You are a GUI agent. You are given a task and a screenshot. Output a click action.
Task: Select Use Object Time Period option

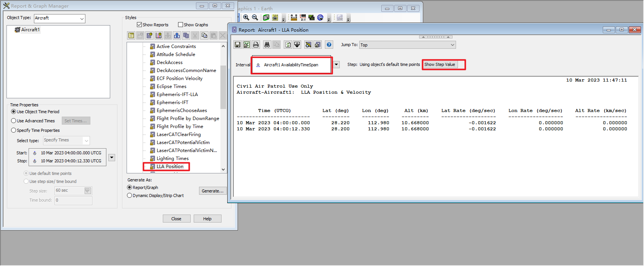pos(14,112)
